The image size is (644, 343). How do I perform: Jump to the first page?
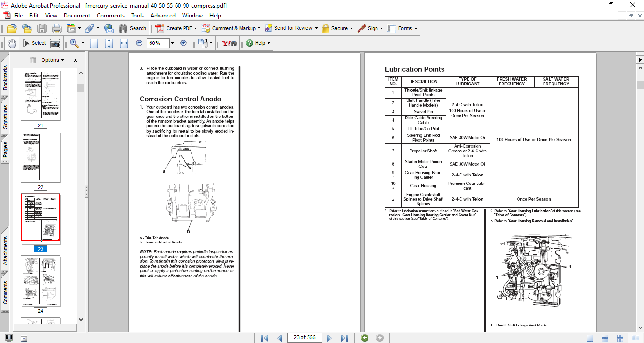click(265, 338)
